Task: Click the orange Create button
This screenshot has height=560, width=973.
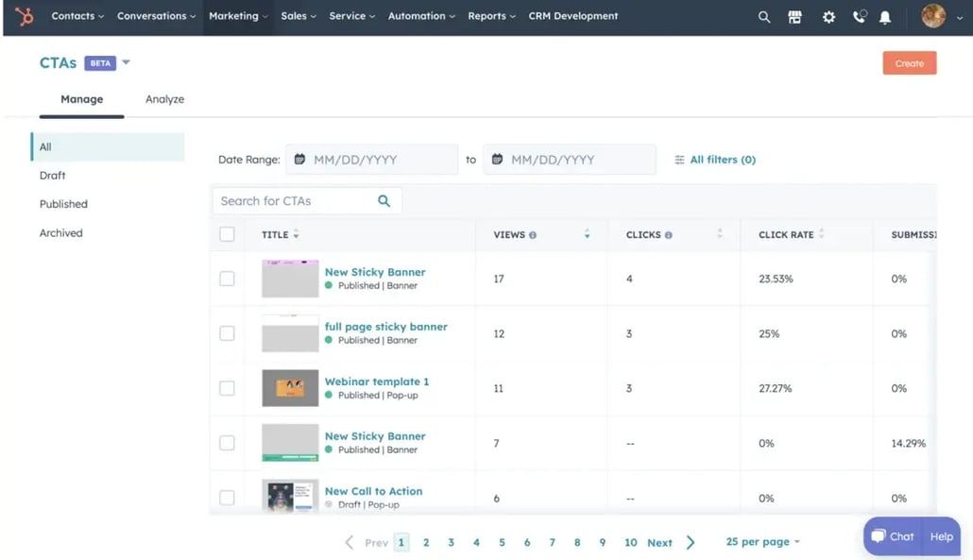Action: click(x=909, y=63)
